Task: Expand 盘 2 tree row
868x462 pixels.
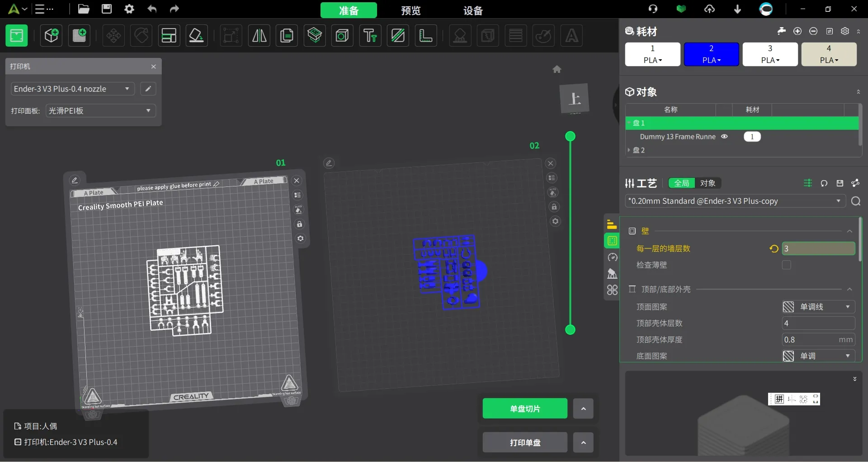Action: pyautogui.click(x=629, y=150)
